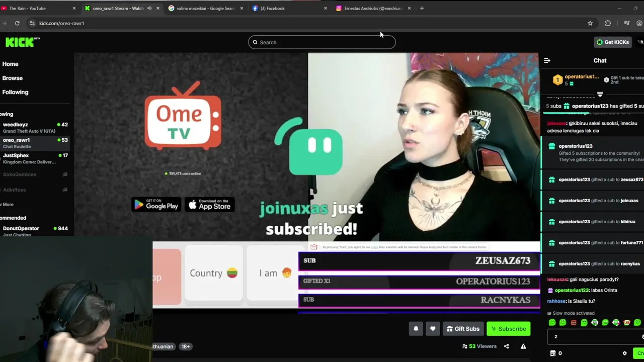Open Browse in the Kick sidebar
This screenshot has width=644, height=362.
coord(13,78)
